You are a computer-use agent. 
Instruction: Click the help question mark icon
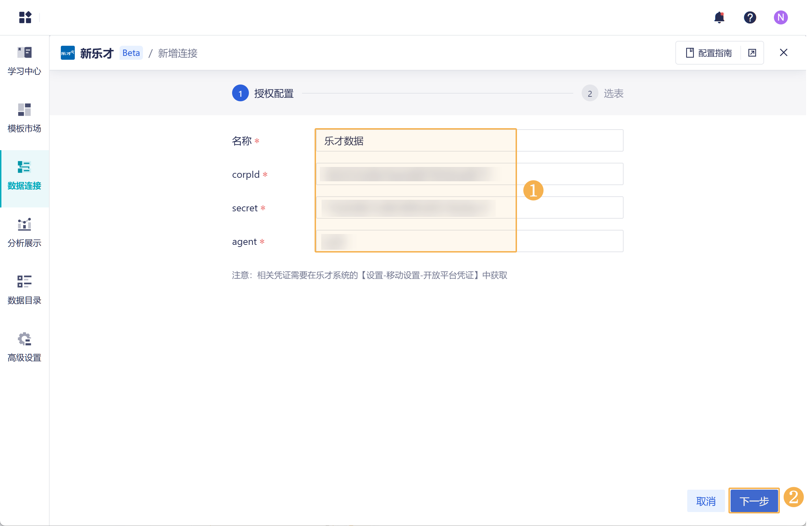coord(750,17)
